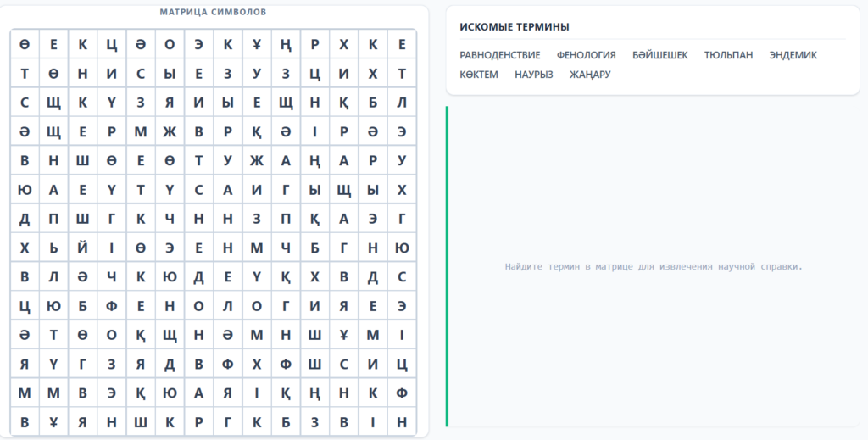Click the ЭНДЕМИК term
This screenshot has width=868, height=440.
pyautogui.click(x=793, y=55)
